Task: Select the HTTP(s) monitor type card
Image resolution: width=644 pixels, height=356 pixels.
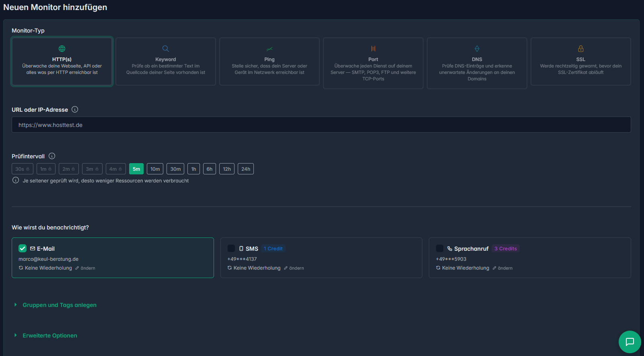Action: [x=62, y=61]
